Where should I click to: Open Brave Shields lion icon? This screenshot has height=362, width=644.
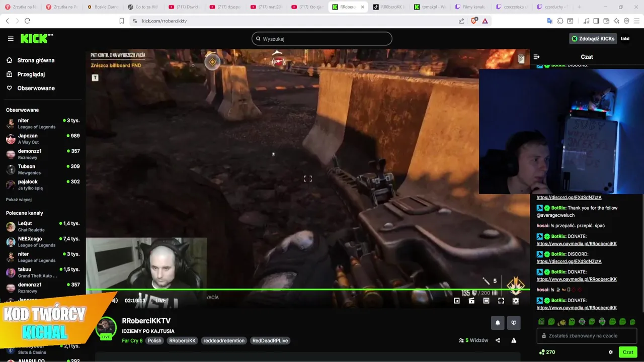pos(474,21)
